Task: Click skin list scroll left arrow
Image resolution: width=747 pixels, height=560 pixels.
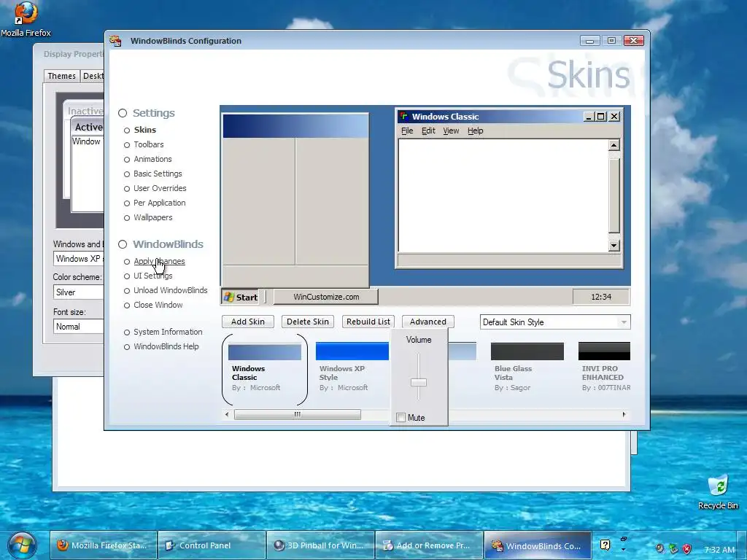Action: click(227, 415)
